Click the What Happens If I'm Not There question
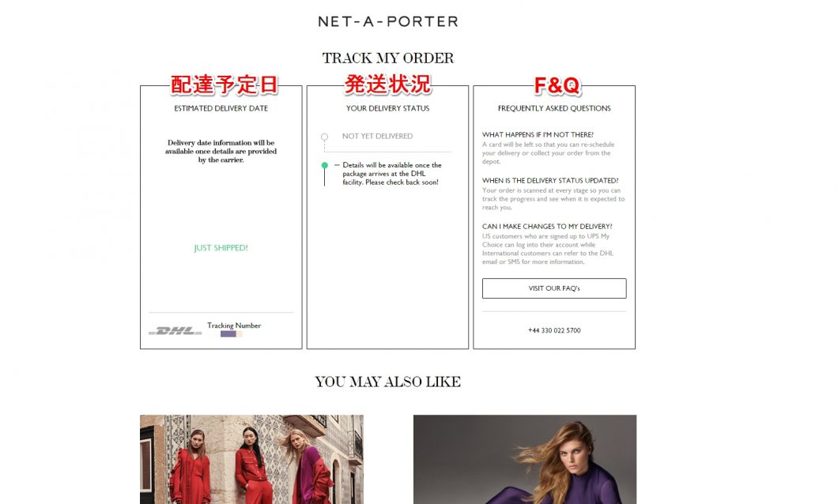 pos(538,134)
